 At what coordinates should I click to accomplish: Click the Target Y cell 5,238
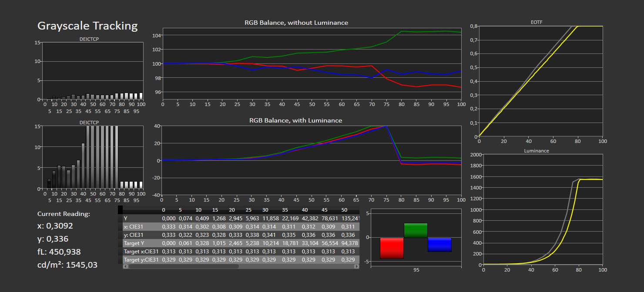[x=252, y=243]
